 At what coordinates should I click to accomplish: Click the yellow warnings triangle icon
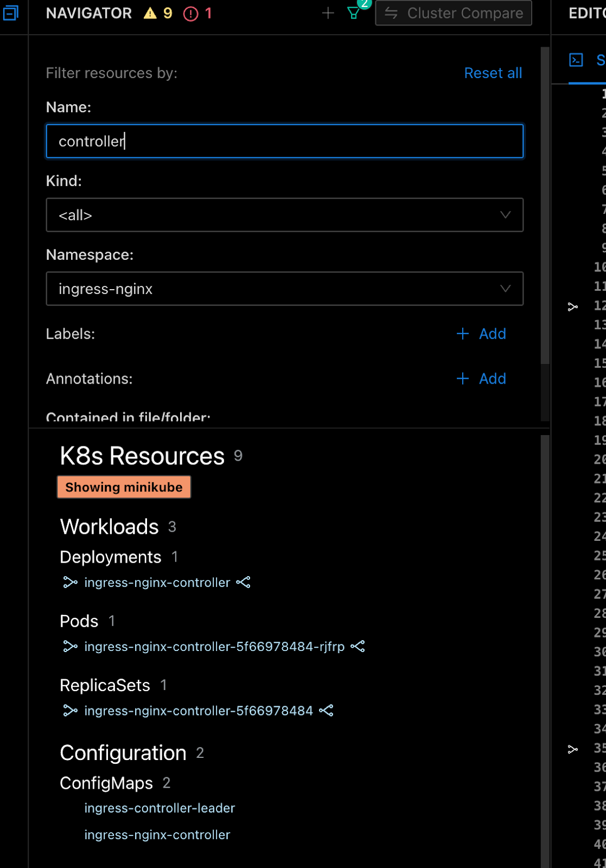pos(150,13)
